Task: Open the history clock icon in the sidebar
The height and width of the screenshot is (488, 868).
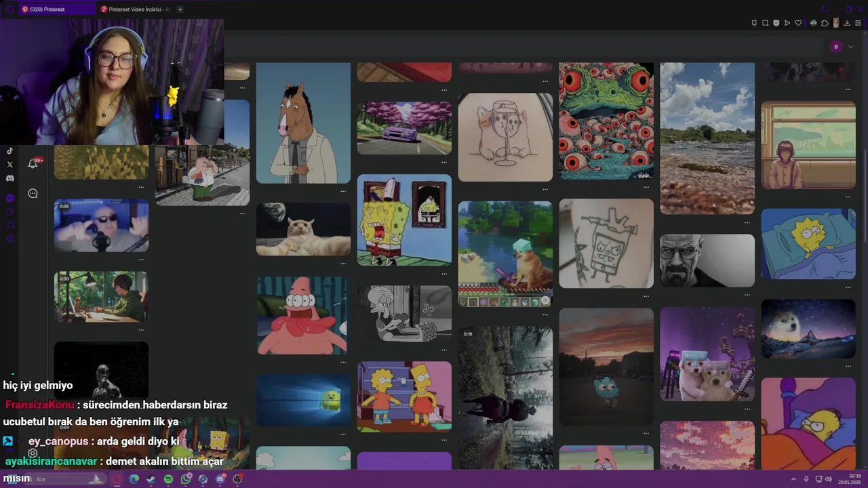Action: pyautogui.click(x=9, y=211)
